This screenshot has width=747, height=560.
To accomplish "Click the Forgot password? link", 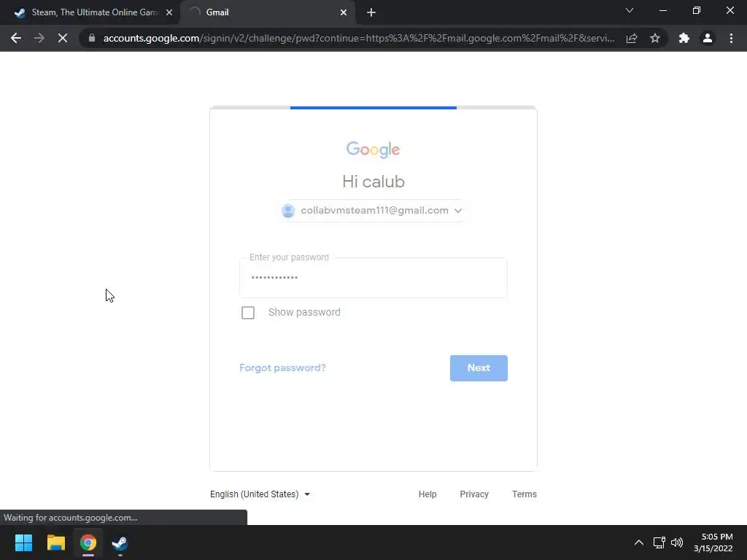I will tap(282, 367).
